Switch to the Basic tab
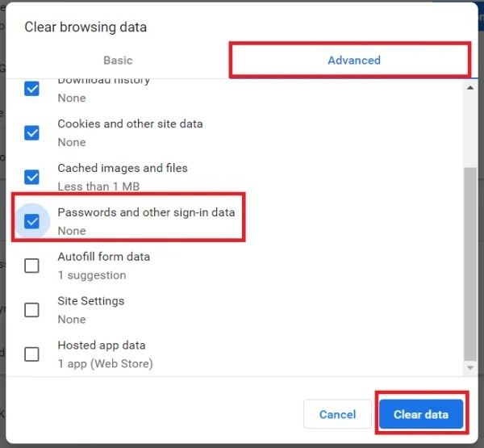Viewport: 484px width, 448px height. coord(118,61)
